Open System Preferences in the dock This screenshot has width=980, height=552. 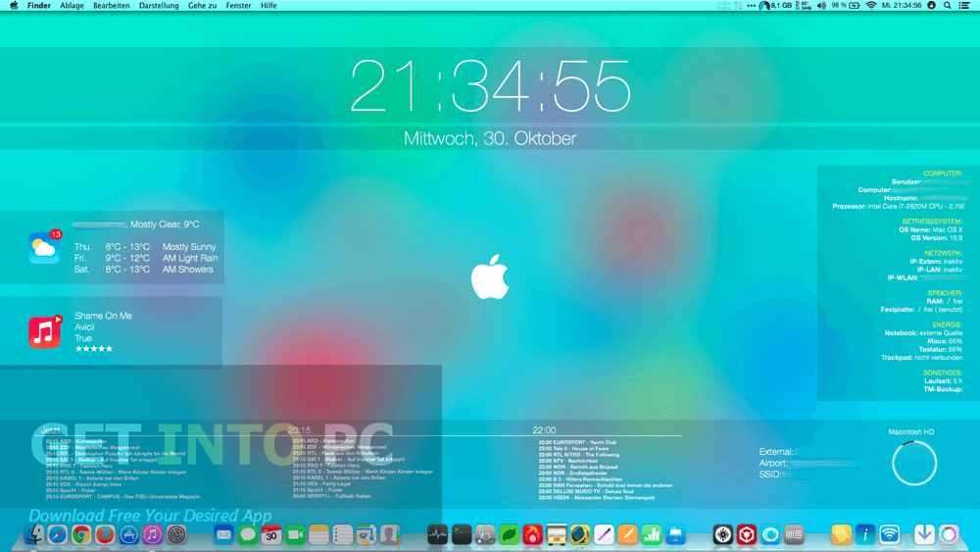[x=176, y=534]
